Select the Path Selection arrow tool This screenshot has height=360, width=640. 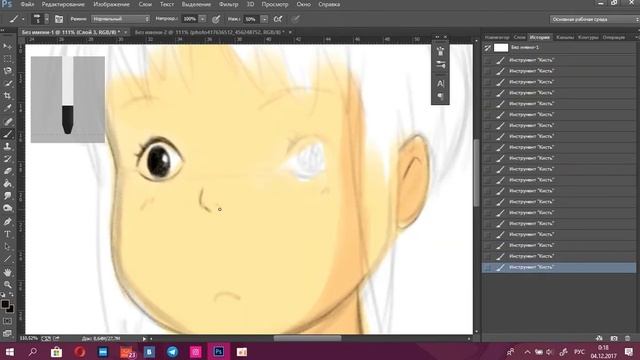[7, 247]
